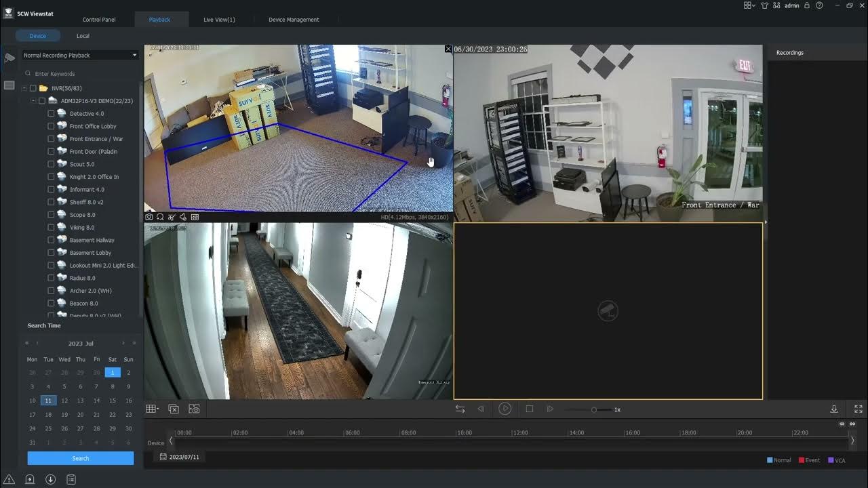Click the main play button

[505, 409]
